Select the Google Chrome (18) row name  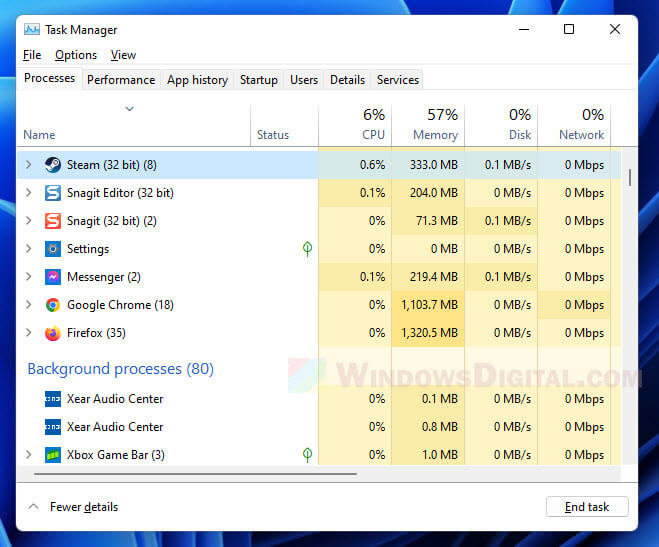(120, 305)
